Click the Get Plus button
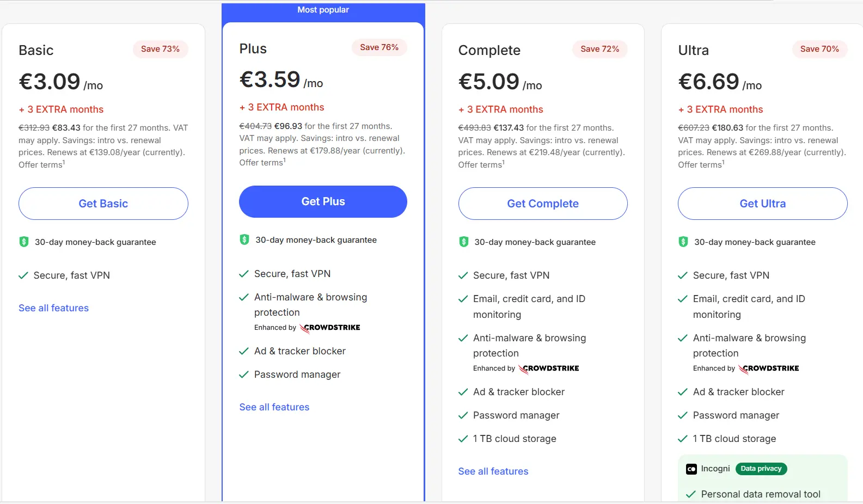 323,201
